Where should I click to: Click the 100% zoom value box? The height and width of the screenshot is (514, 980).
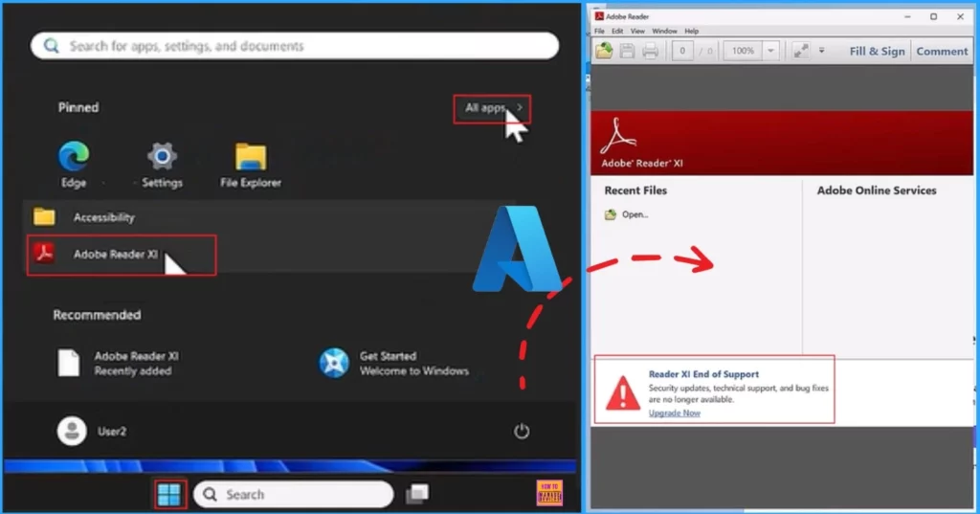point(743,51)
